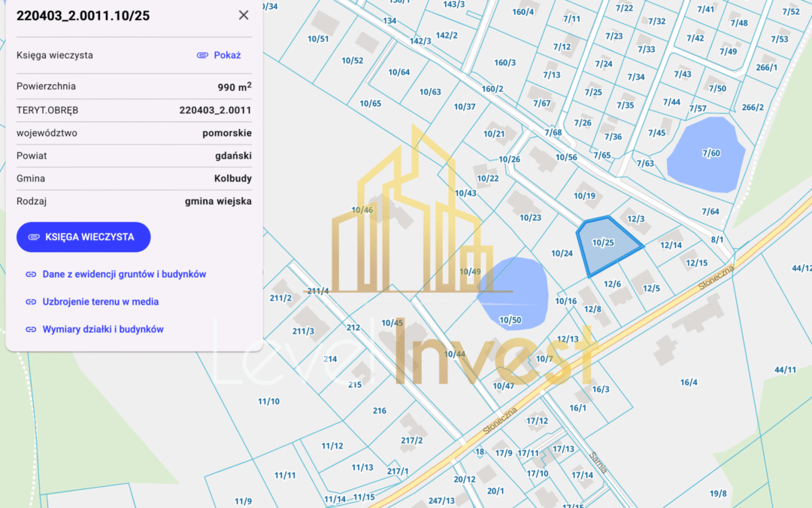Click the paperclip icon next to Pokaż
Image resolution: width=812 pixels, height=508 pixels.
pos(202,55)
